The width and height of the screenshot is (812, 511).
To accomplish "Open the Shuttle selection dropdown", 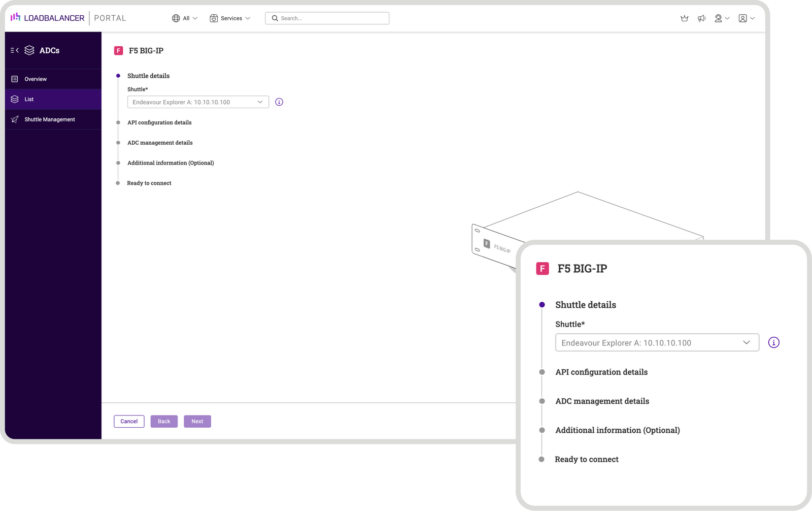I will [x=198, y=102].
